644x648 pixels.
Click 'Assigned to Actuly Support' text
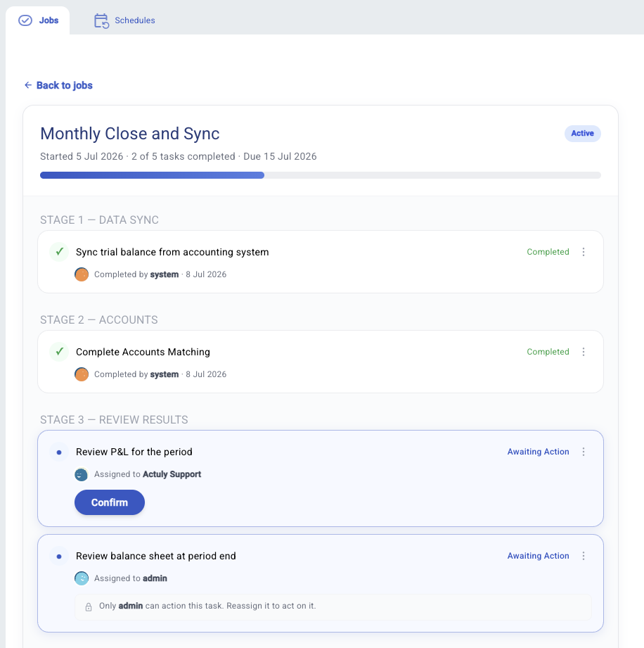pyautogui.click(x=148, y=474)
